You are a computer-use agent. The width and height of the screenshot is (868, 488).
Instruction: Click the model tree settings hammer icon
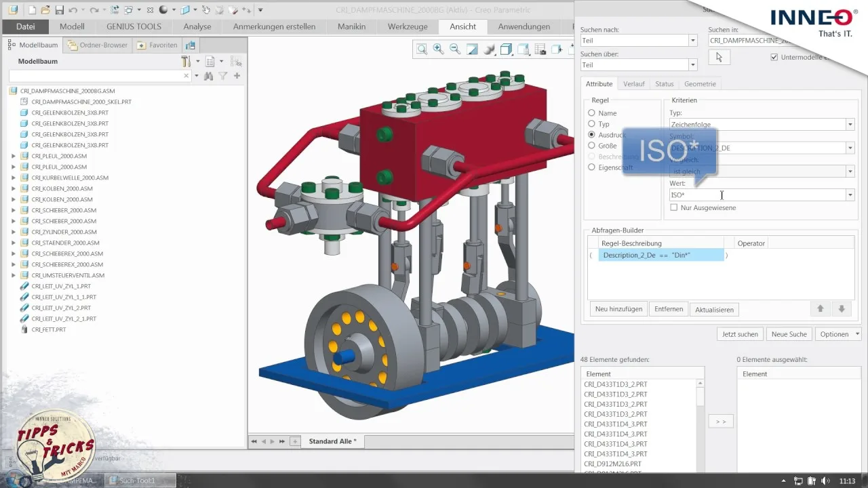pos(186,61)
